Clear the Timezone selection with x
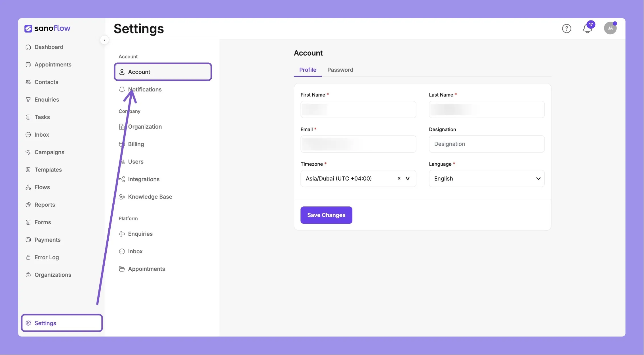The width and height of the screenshot is (644, 355). 399,179
